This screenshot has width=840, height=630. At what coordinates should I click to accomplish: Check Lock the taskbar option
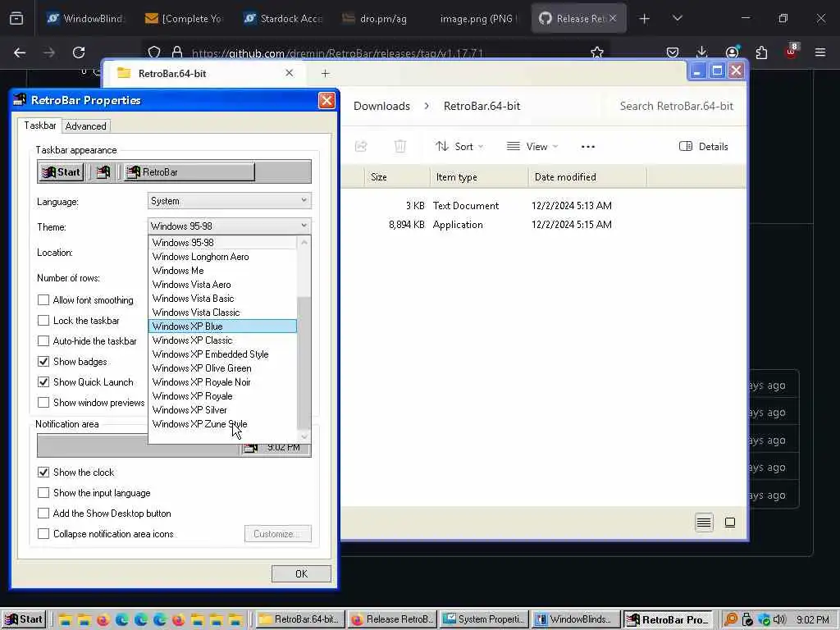(x=43, y=321)
